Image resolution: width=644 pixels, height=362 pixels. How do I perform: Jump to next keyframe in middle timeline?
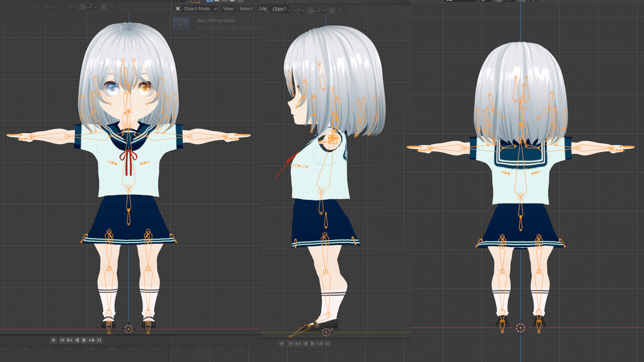click(x=320, y=344)
